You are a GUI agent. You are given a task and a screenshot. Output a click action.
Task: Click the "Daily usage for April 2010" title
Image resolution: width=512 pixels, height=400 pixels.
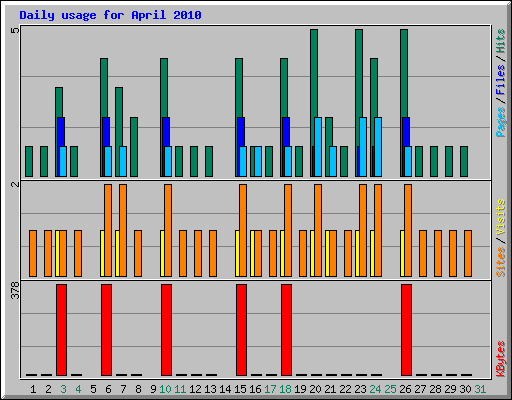(110, 15)
